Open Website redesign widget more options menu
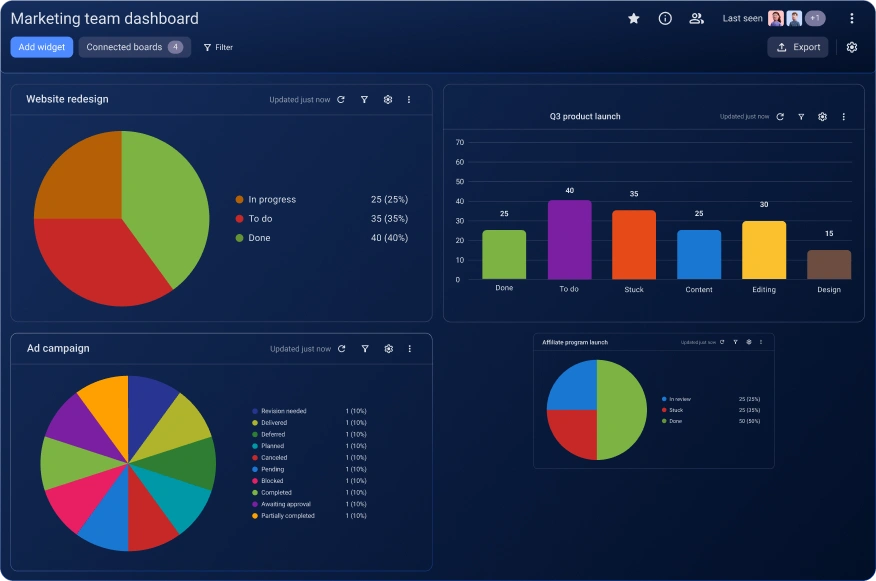Viewport: 876px width, 581px height. (409, 99)
